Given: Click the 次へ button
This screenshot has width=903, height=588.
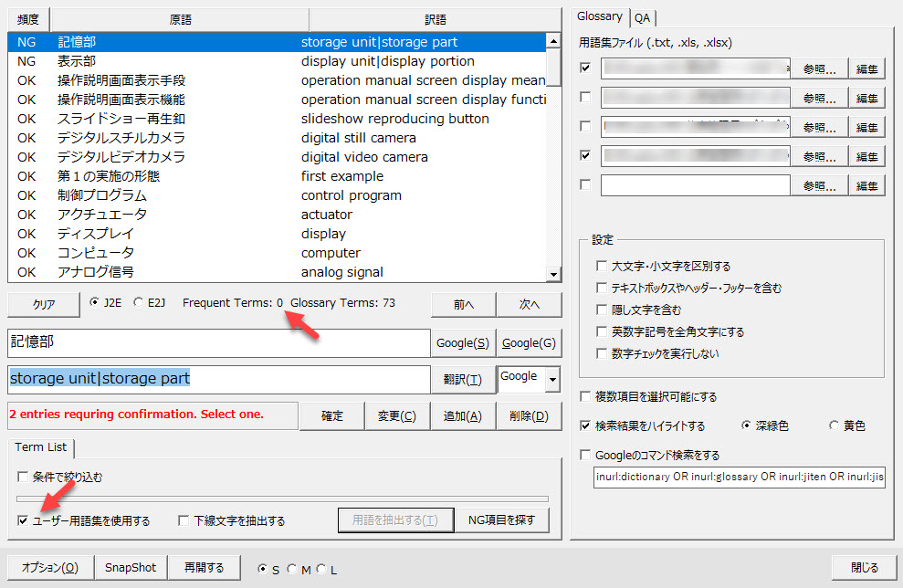Looking at the screenshot, I should tap(530, 304).
